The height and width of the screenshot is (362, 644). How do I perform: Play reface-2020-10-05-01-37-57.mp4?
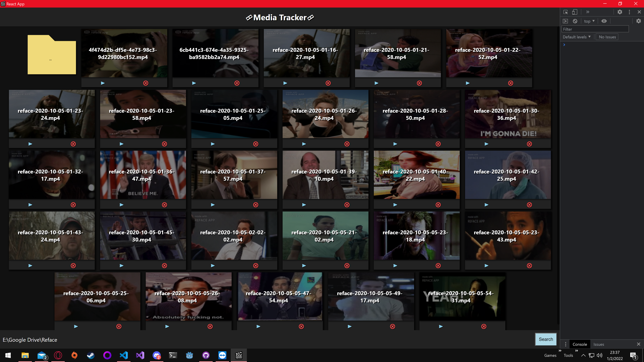point(213,205)
